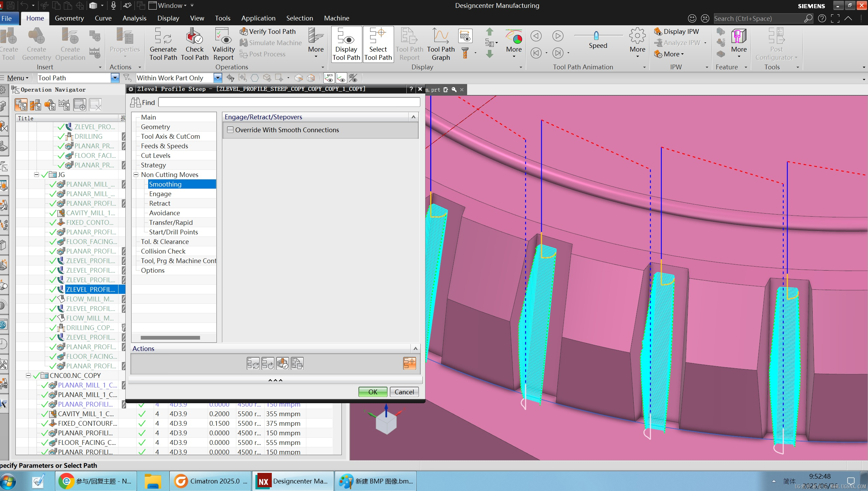Open Validity Report
The width and height of the screenshot is (868, 491).
(223, 44)
